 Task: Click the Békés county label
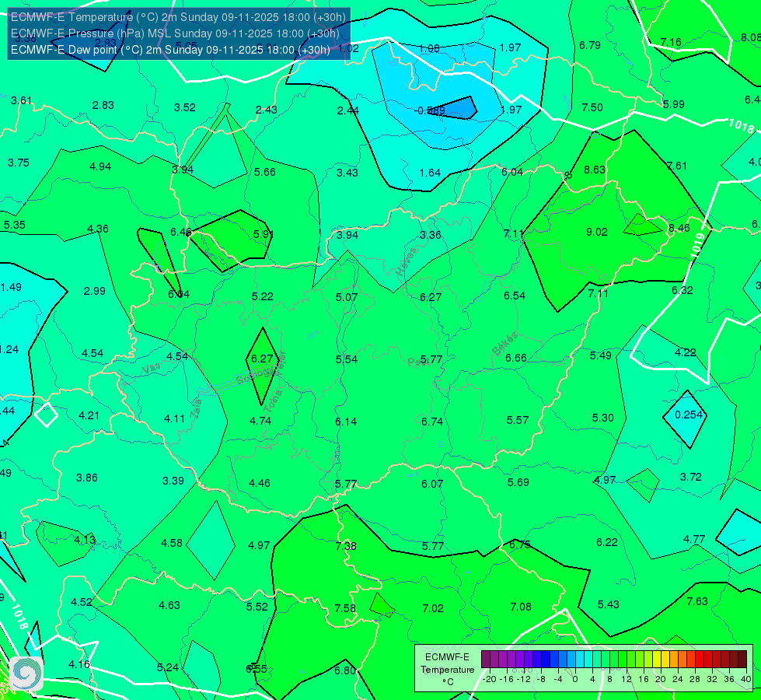504,344
